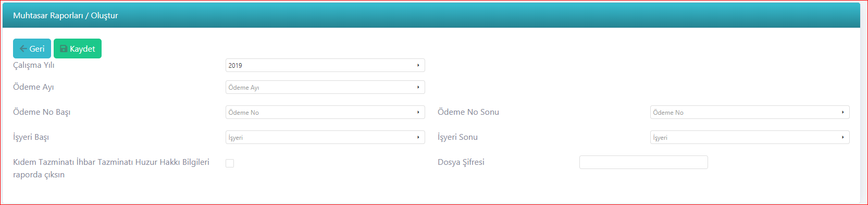Open the Ödeme No Başı dropdown arrow
Viewport: 868px width, 205px height.
click(x=418, y=112)
